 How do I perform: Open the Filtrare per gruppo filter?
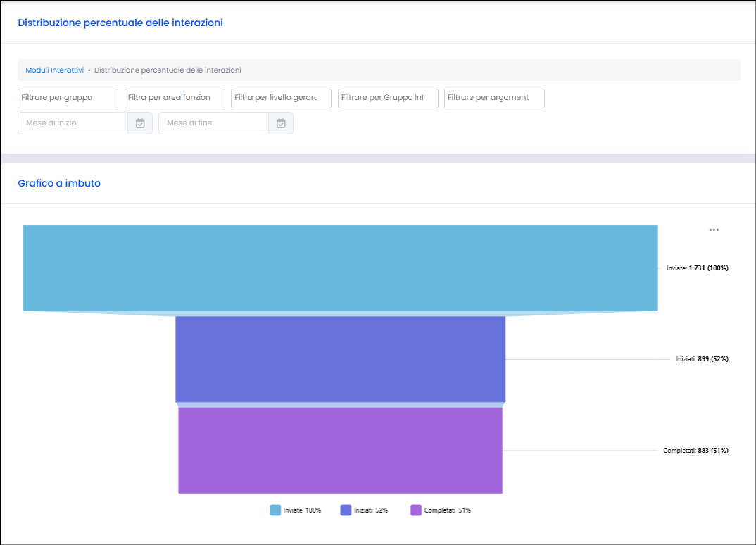click(68, 99)
